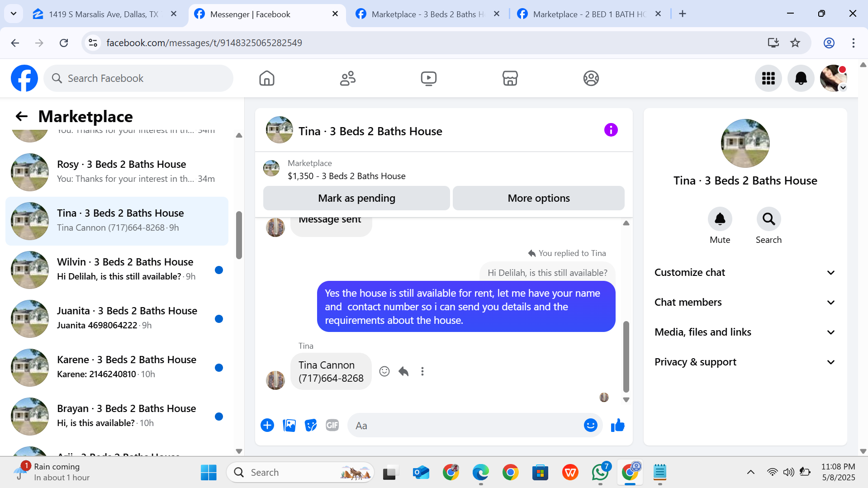868x488 pixels.
Task: Open Microsoft Edge from taskbar
Action: click(480, 473)
